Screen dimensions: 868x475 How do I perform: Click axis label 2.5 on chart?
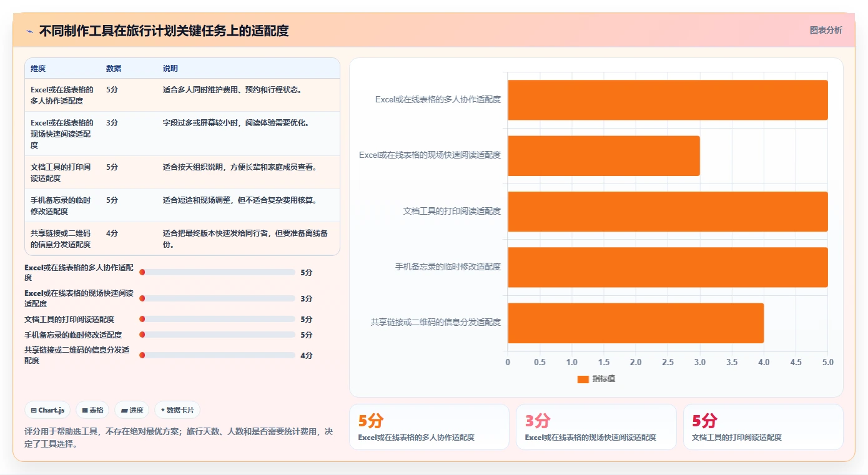point(668,362)
